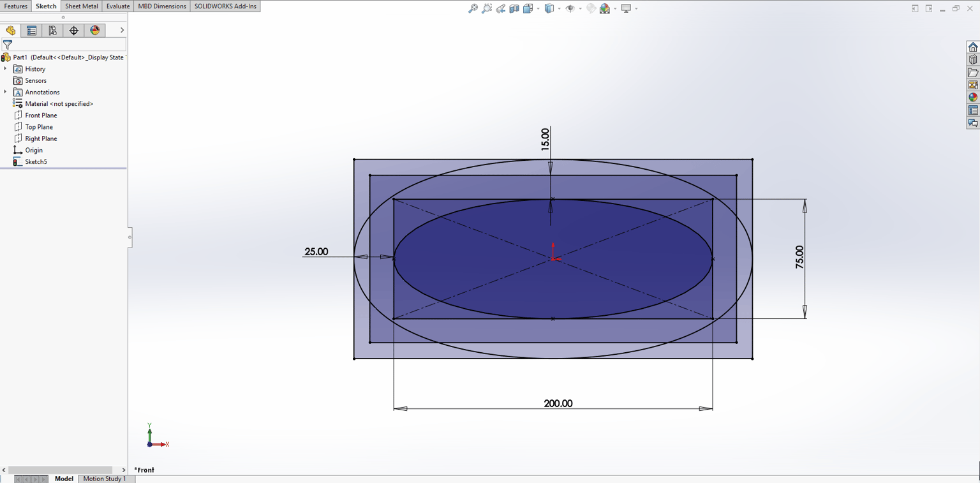Open SOLIDWORKS Resources home in task pane
The image size is (980, 483).
973,47
